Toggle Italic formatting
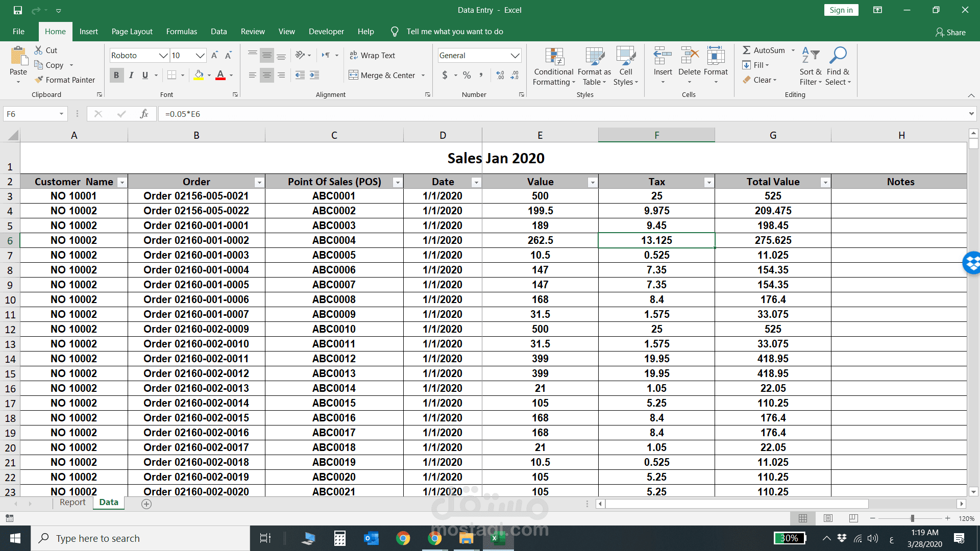980x551 pixels. click(131, 75)
